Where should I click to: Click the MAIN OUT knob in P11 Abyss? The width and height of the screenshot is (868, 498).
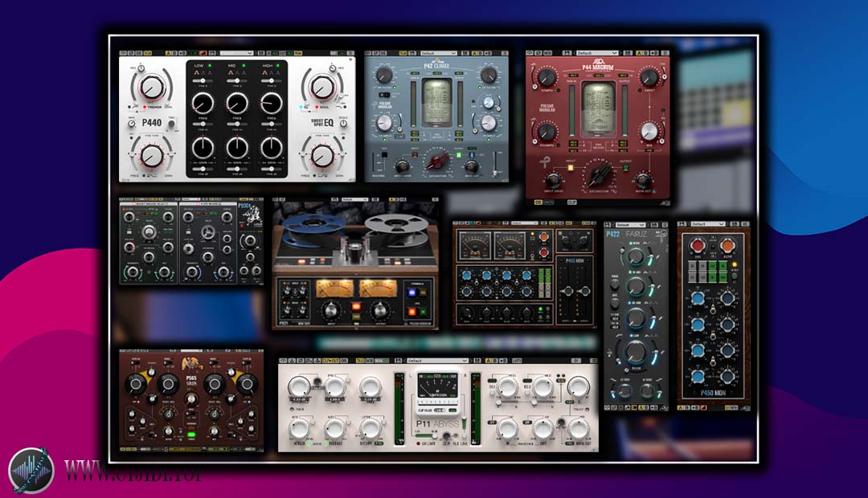click(577, 429)
